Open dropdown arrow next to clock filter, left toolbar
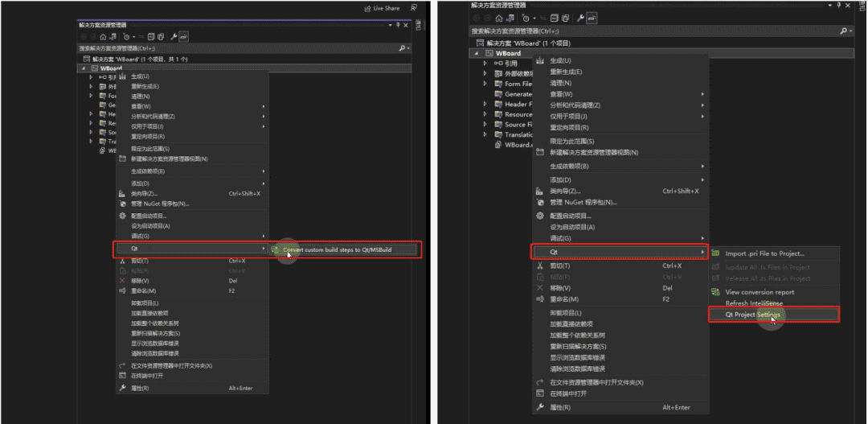 [x=133, y=37]
